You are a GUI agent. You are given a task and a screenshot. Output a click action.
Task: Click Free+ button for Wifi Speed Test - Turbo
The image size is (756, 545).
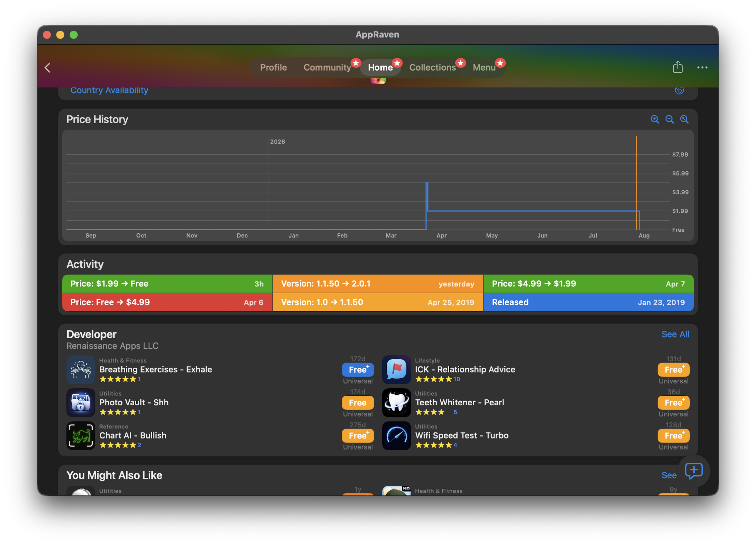coord(673,436)
